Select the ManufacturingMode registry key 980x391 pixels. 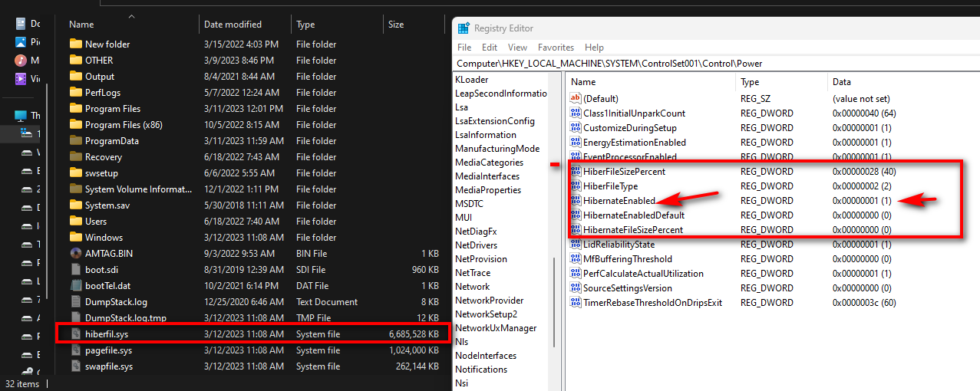[497, 148]
